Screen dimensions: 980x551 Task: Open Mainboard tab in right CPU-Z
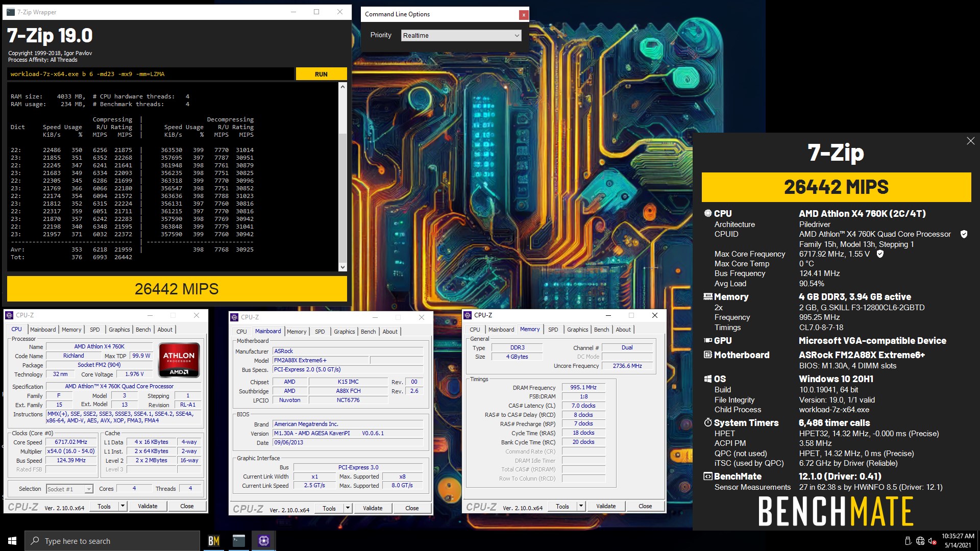(x=501, y=330)
